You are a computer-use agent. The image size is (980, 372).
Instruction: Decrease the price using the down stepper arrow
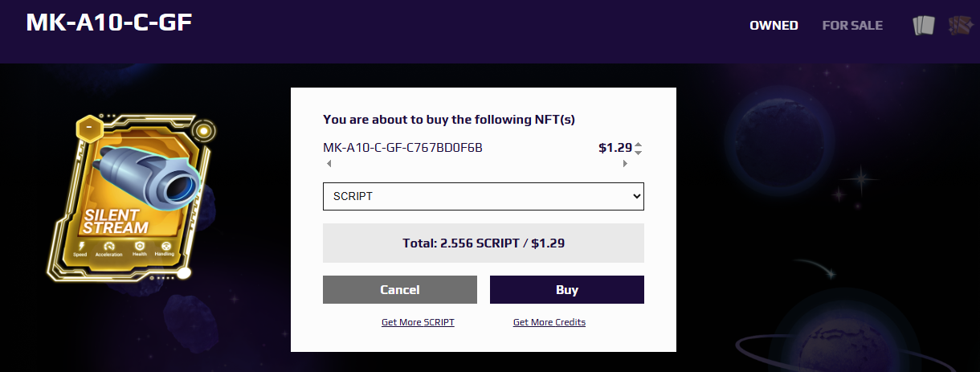(638, 153)
